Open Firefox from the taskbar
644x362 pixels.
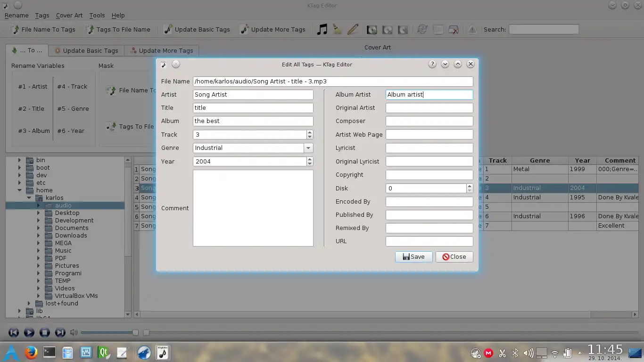coord(31,352)
